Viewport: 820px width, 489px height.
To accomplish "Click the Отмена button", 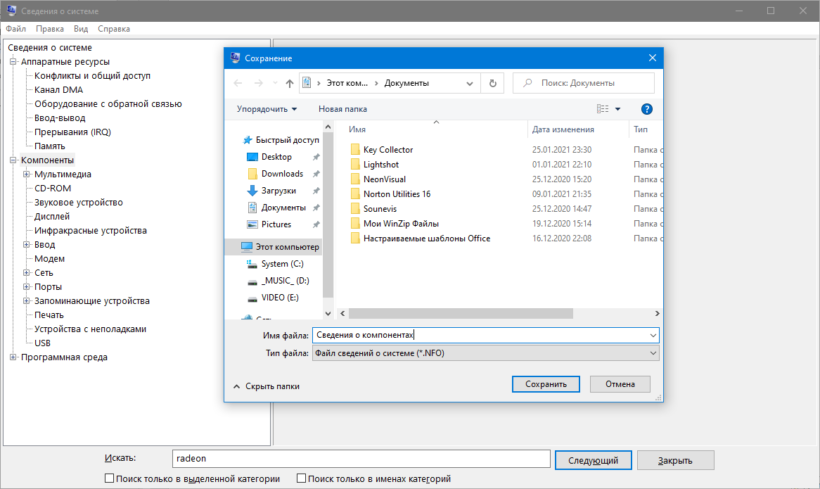I will tap(620, 384).
